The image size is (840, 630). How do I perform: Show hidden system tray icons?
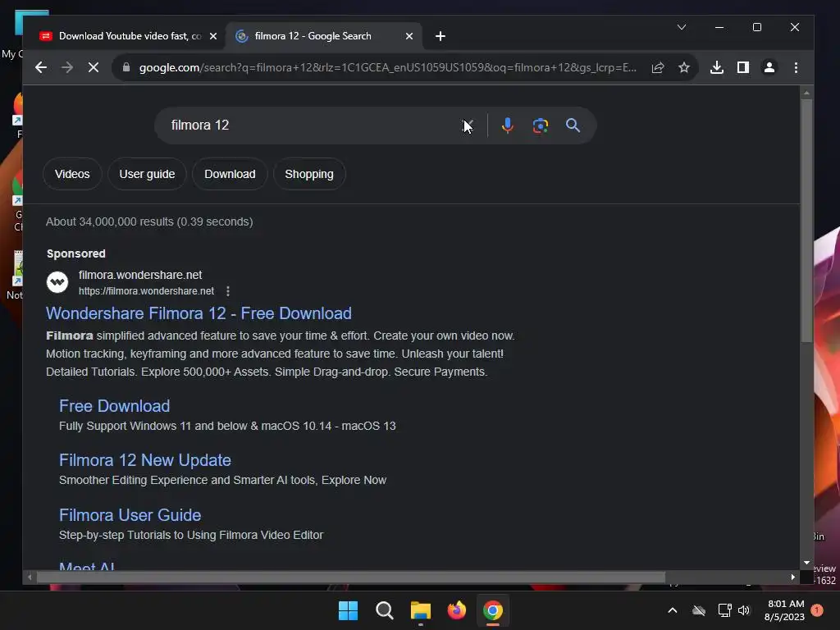click(673, 610)
